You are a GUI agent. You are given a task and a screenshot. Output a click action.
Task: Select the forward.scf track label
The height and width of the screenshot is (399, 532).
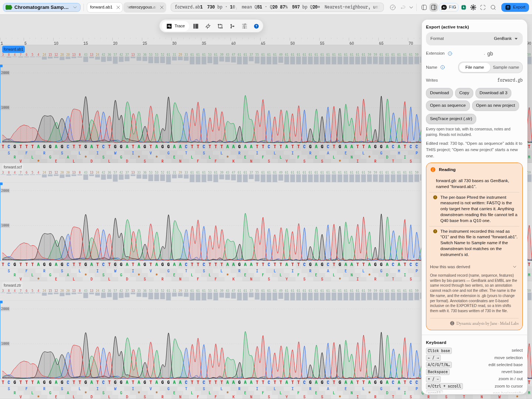[13, 167]
